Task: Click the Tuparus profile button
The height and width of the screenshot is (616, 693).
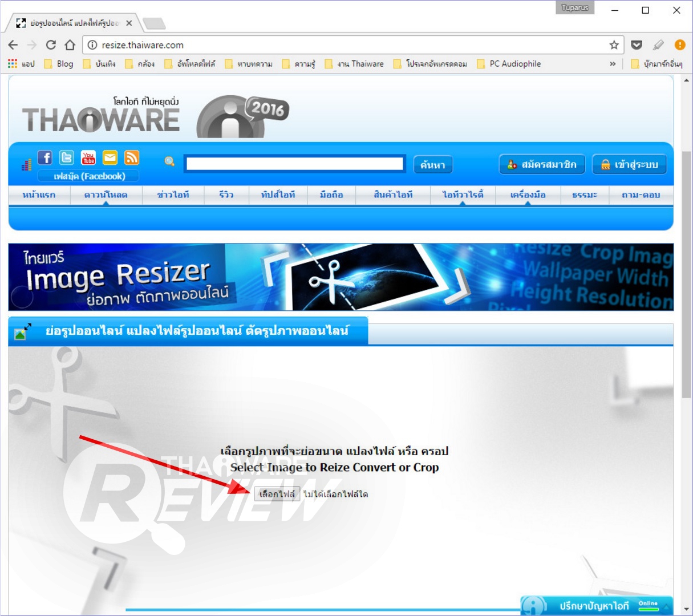Action: (x=575, y=7)
